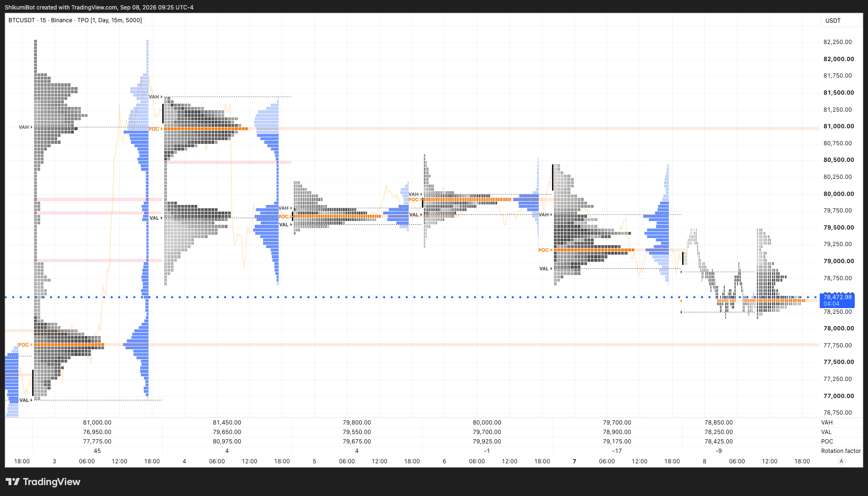Click the 79,800.00 VAH table value

[x=357, y=423]
